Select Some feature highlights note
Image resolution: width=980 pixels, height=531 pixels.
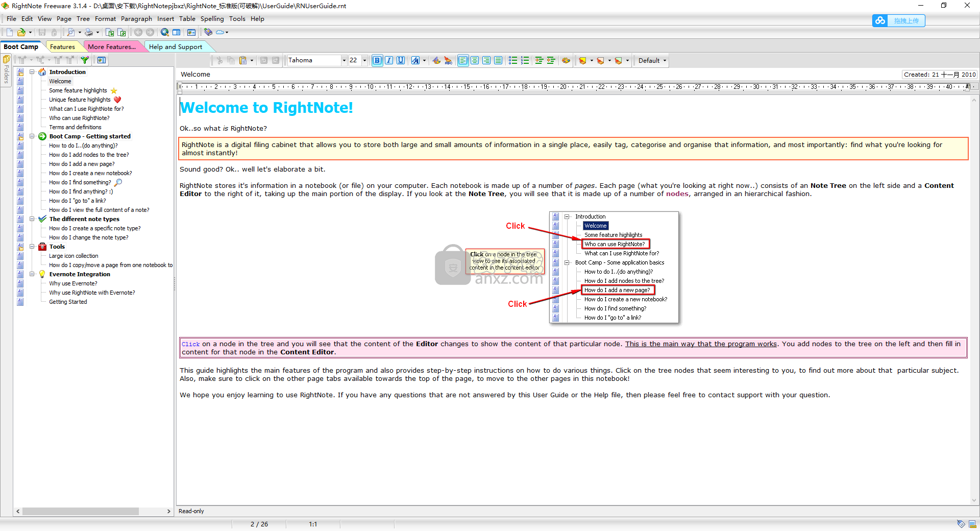(78, 90)
